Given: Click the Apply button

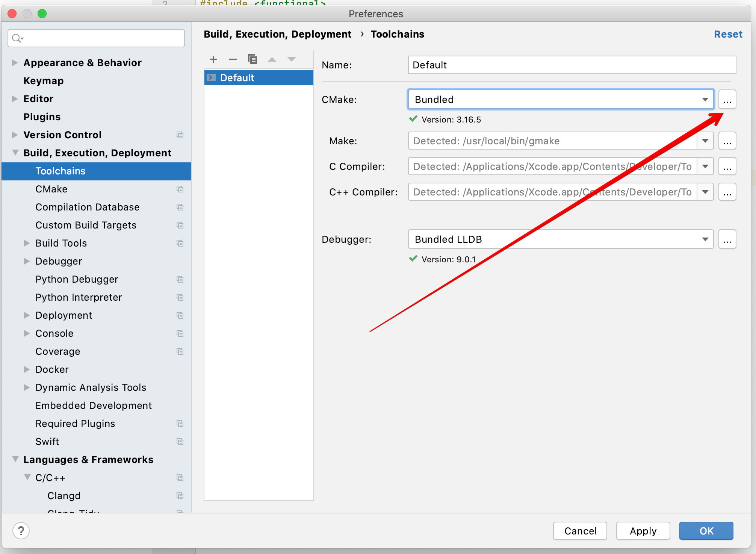Looking at the screenshot, I should click(643, 531).
